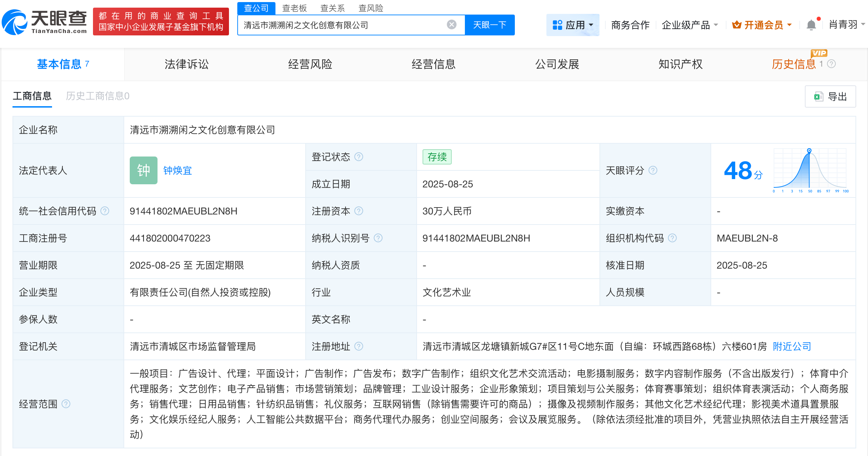Click the question mark beside 登记状态

[359, 157]
